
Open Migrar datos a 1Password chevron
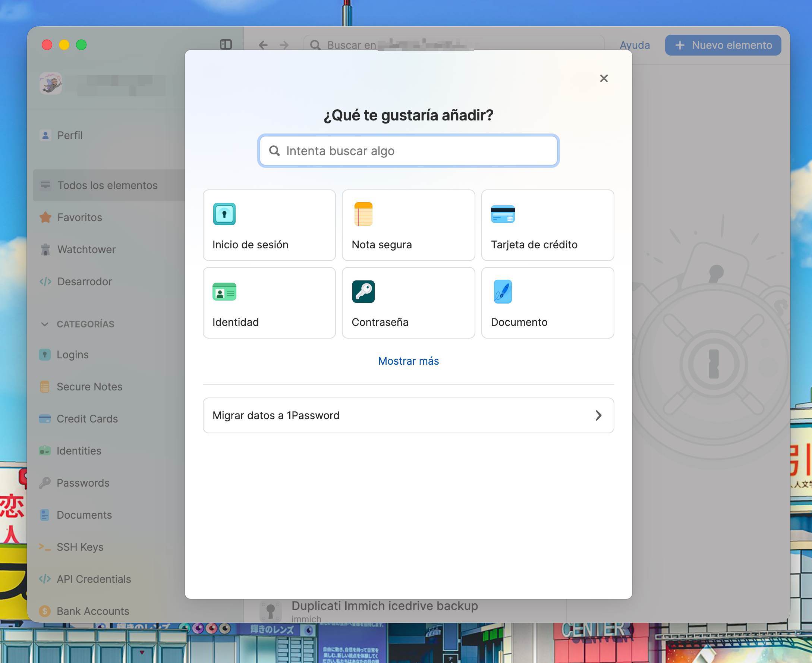pos(598,415)
